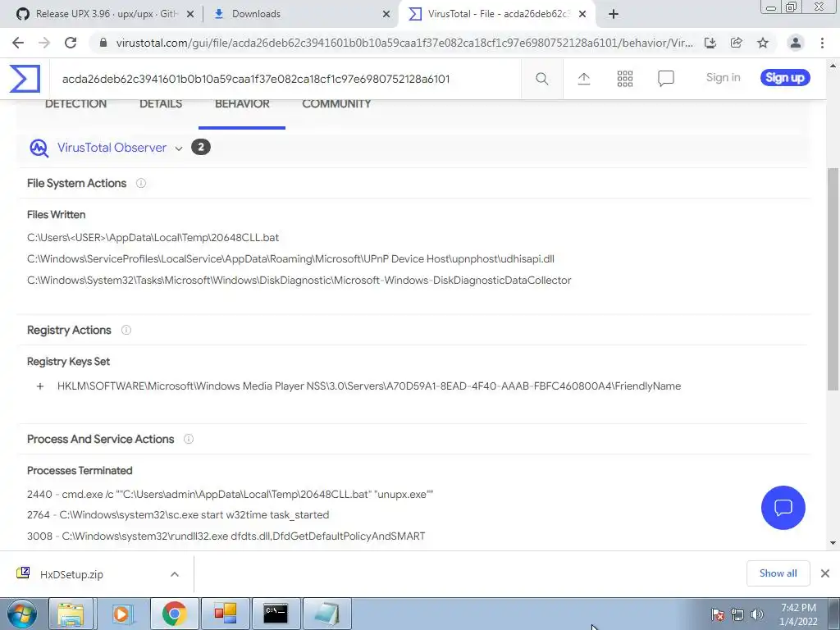Open the Chrome profile avatar icon
The image size is (840, 630).
pyautogui.click(x=796, y=43)
